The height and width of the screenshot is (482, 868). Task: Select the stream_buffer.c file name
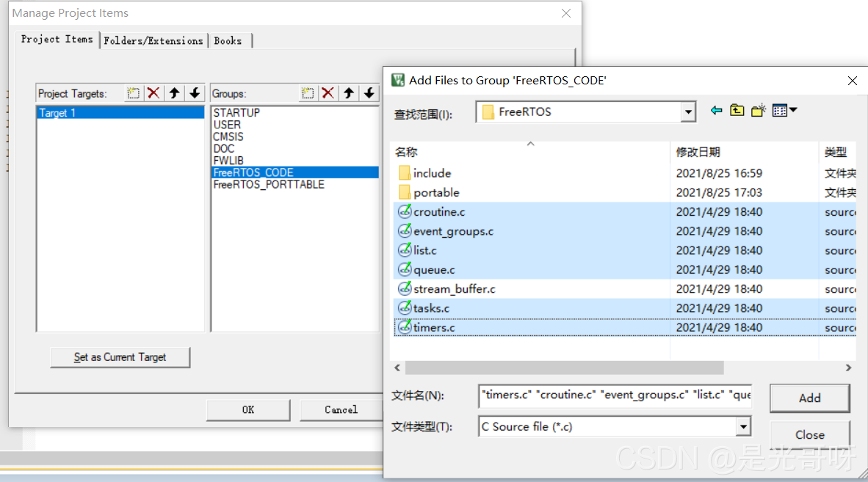point(455,289)
